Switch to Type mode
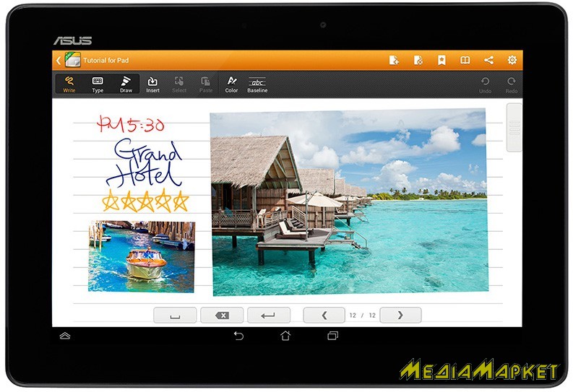 (98, 84)
